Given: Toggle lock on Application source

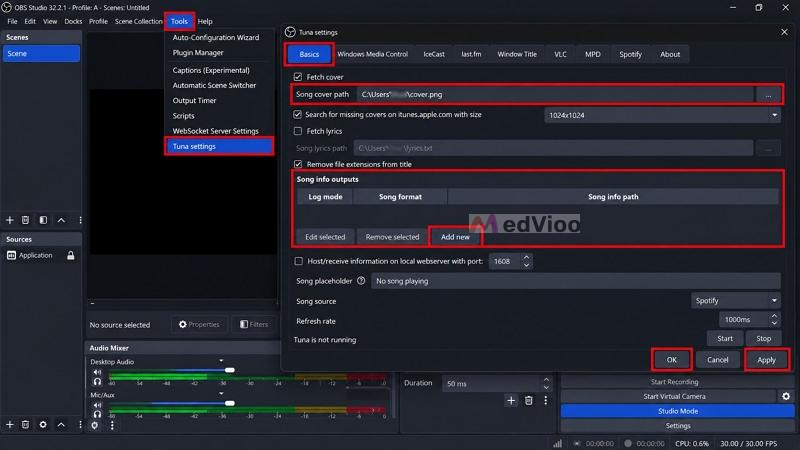Looking at the screenshot, I should [70, 255].
